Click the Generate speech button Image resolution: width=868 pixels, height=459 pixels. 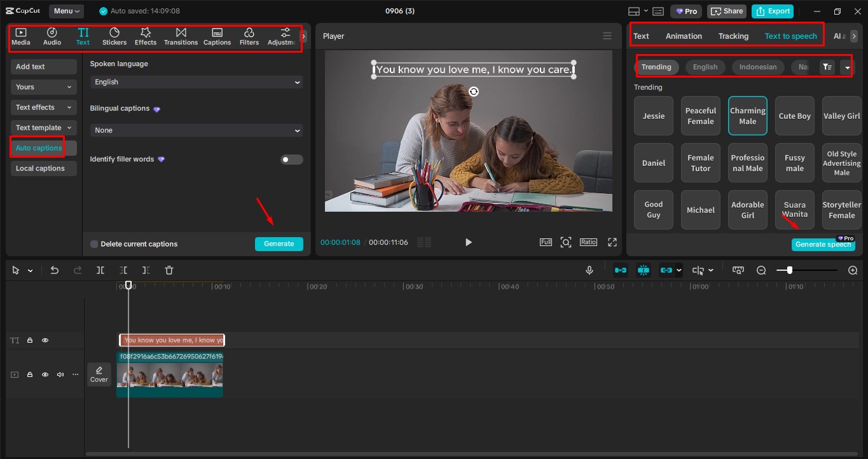[823, 244]
